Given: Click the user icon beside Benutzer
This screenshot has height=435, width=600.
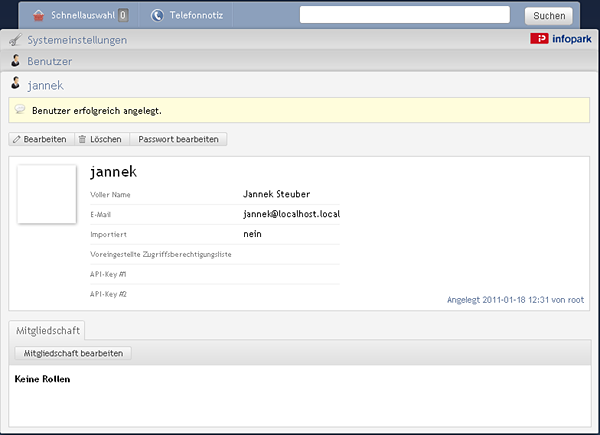Looking at the screenshot, I should (15, 61).
